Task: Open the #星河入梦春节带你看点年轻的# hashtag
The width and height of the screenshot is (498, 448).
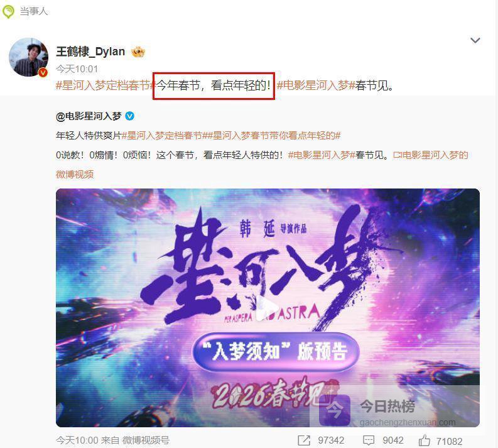Action: pos(274,136)
